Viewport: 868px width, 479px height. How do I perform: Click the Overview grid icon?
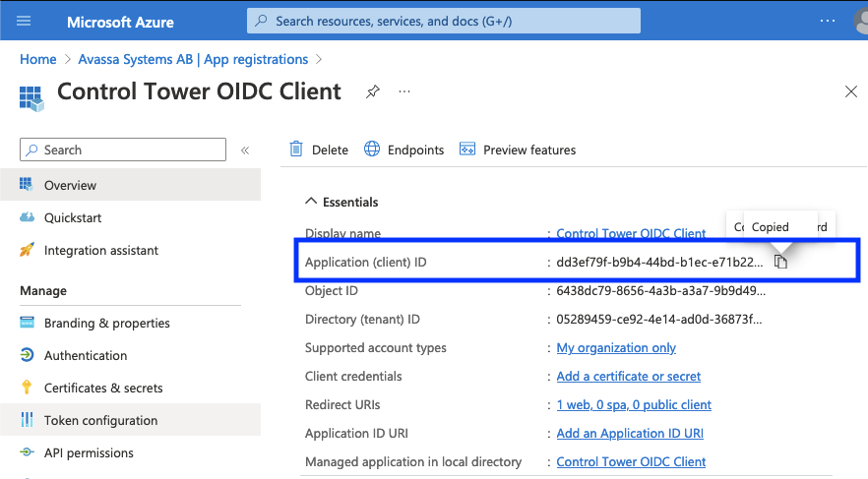point(26,184)
